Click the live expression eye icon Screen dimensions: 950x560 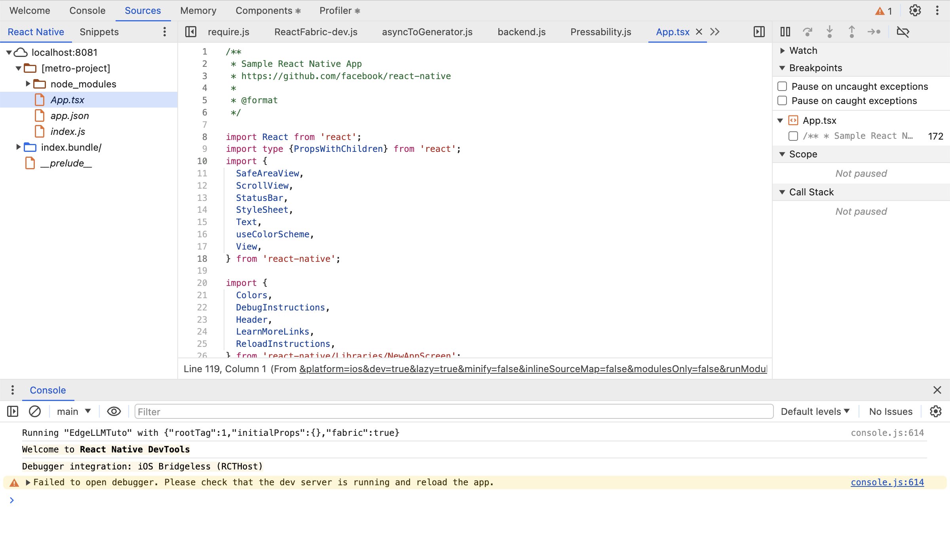(x=114, y=412)
